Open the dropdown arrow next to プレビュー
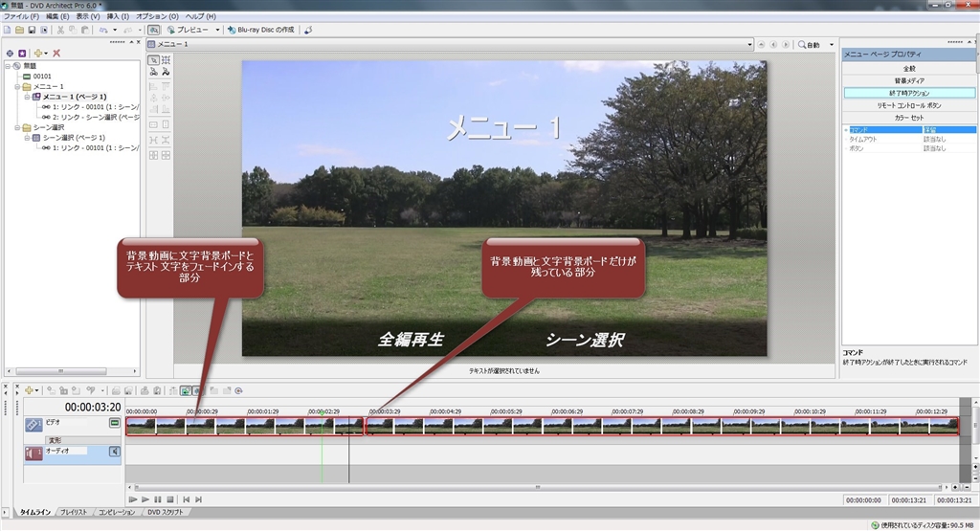Image resolution: width=980 pixels, height=531 pixels. pos(217,30)
